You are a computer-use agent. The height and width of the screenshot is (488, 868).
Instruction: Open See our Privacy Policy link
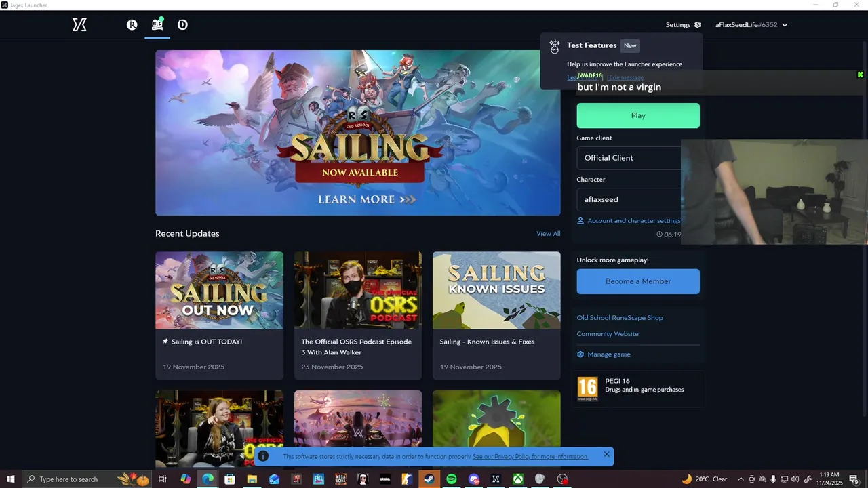[530, 457]
